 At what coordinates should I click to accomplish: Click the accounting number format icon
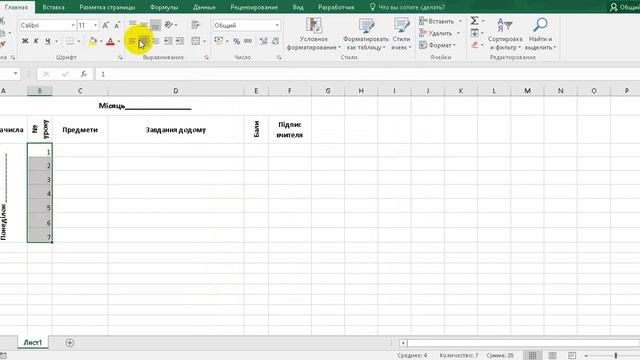(x=219, y=41)
